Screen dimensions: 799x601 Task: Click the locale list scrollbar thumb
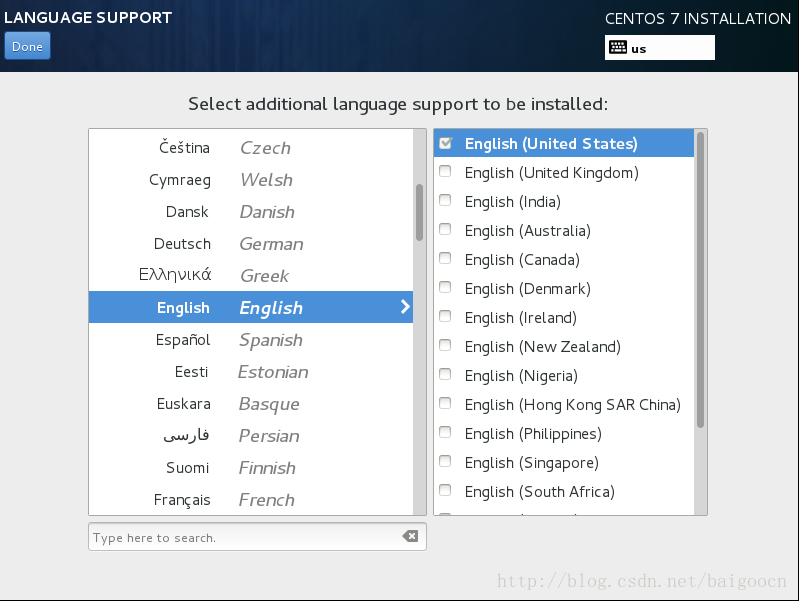tap(700, 280)
